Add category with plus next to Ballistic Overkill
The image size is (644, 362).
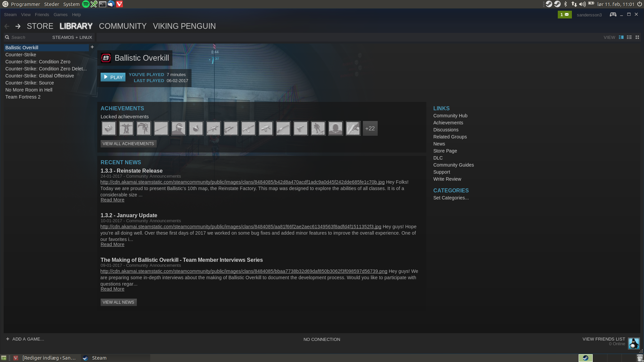click(92, 47)
